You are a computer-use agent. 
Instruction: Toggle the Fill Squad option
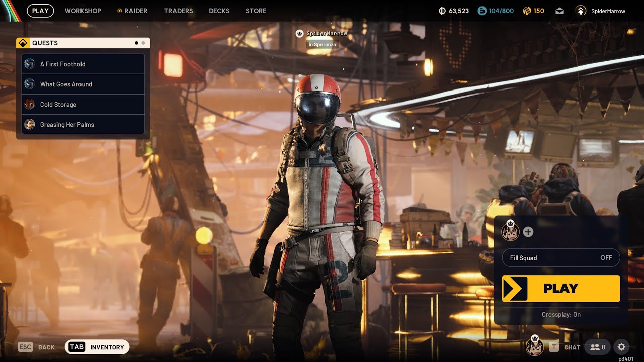coord(561,258)
